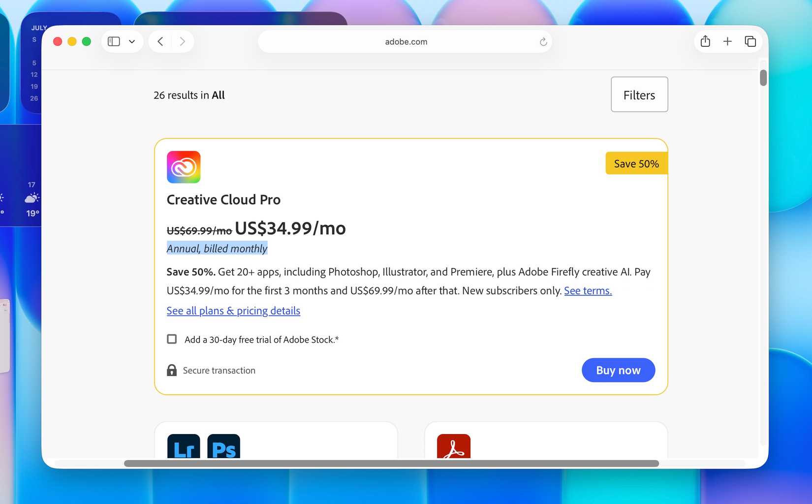Show the tab overview icon
The height and width of the screenshot is (504, 812).
750,41
